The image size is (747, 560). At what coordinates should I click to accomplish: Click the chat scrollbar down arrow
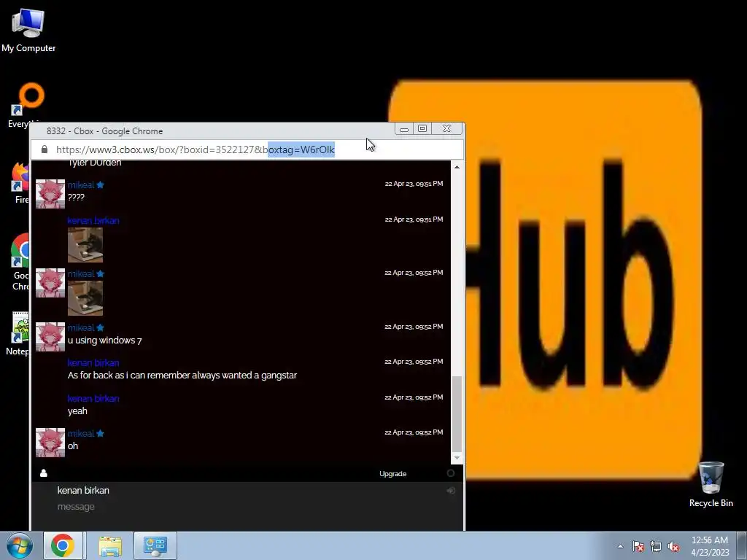pos(457,458)
